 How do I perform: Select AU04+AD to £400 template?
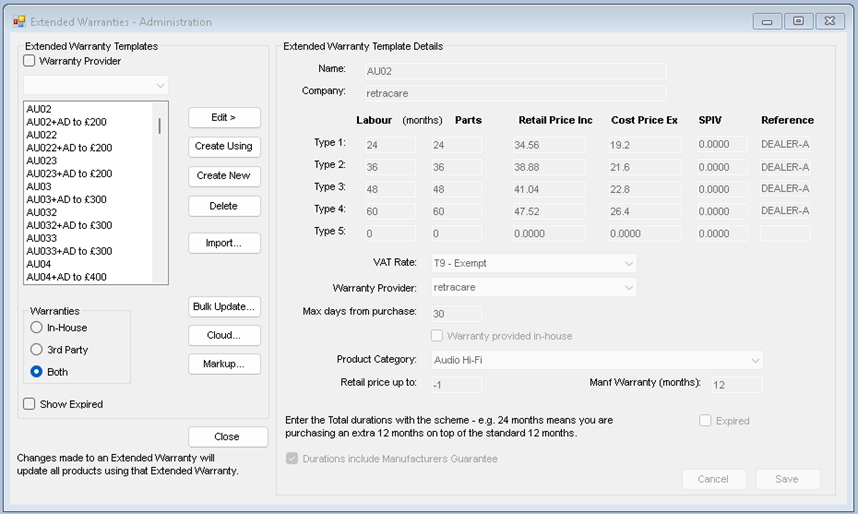point(66,276)
